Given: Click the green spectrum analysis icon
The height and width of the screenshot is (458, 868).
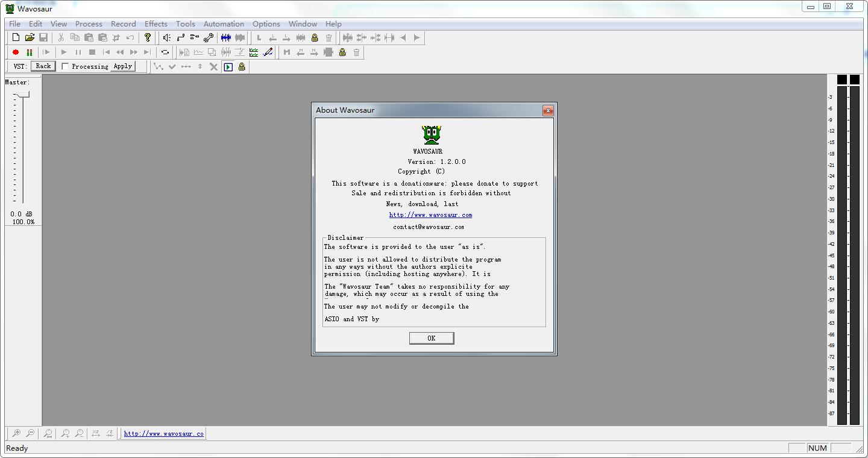Looking at the screenshot, I should [x=254, y=52].
